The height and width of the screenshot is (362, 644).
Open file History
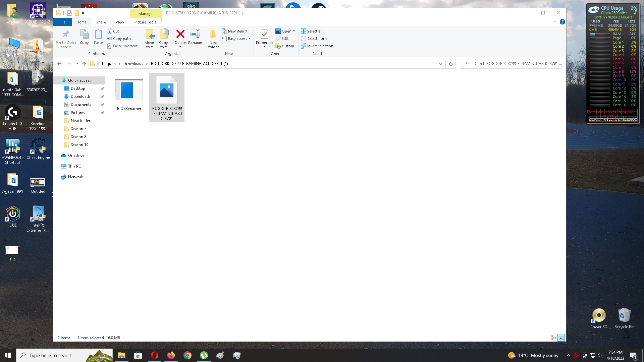click(x=285, y=46)
